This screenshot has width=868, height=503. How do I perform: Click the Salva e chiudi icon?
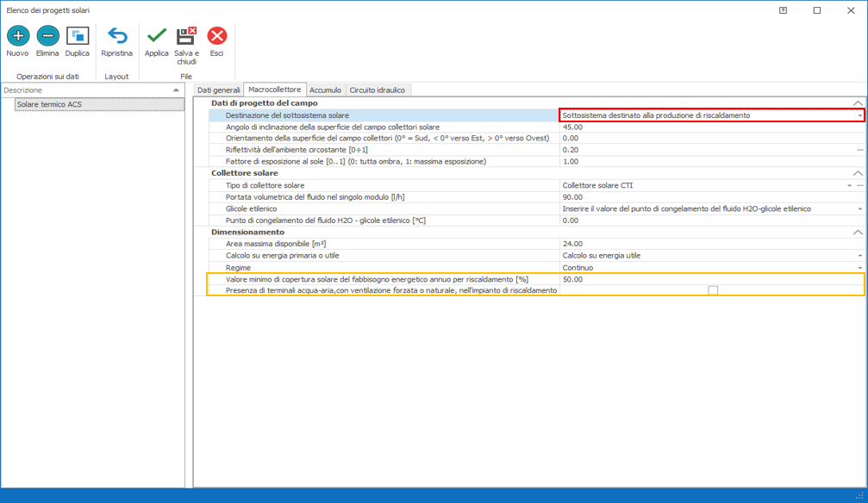(x=186, y=36)
